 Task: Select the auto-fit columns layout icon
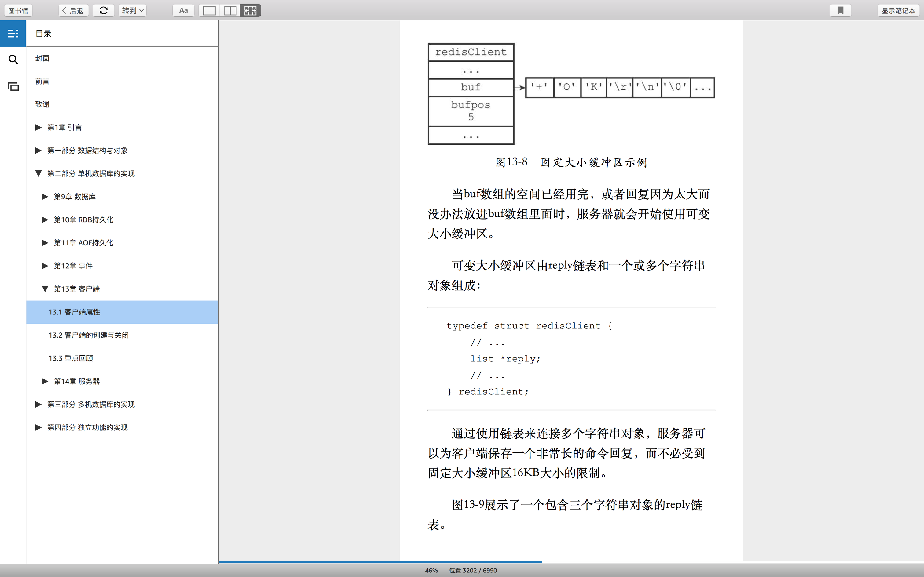(x=251, y=11)
